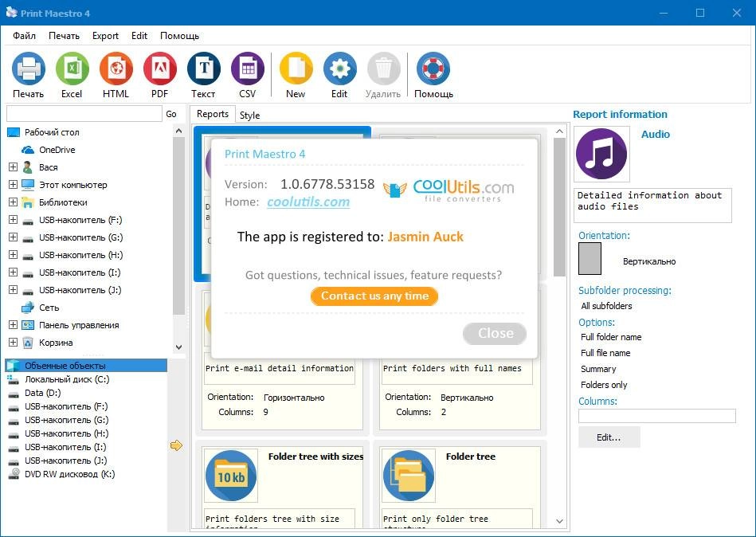Image resolution: width=756 pixels, height=537 pixels.
Task: Select Рабочий стол tree root
Action: (52, 132)
